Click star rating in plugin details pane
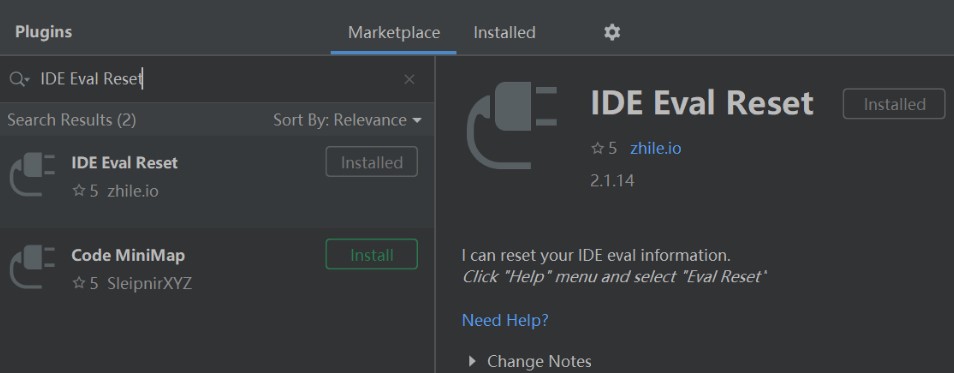 [x=604, y=148]
